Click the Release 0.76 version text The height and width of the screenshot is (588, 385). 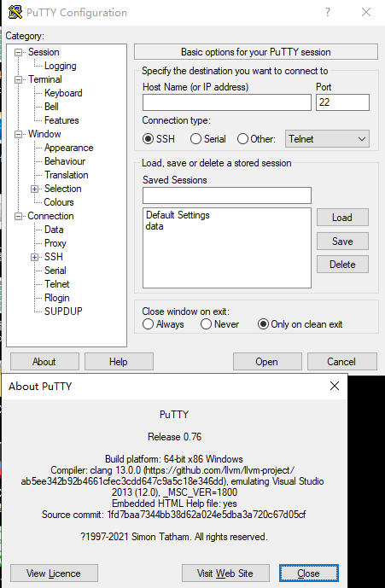point(174,436)
